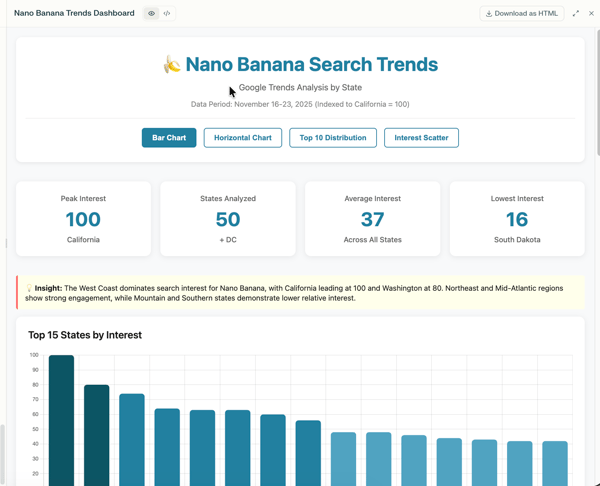
Task: Click the vertical scrollbar on the right
Action: pos(598,92)
